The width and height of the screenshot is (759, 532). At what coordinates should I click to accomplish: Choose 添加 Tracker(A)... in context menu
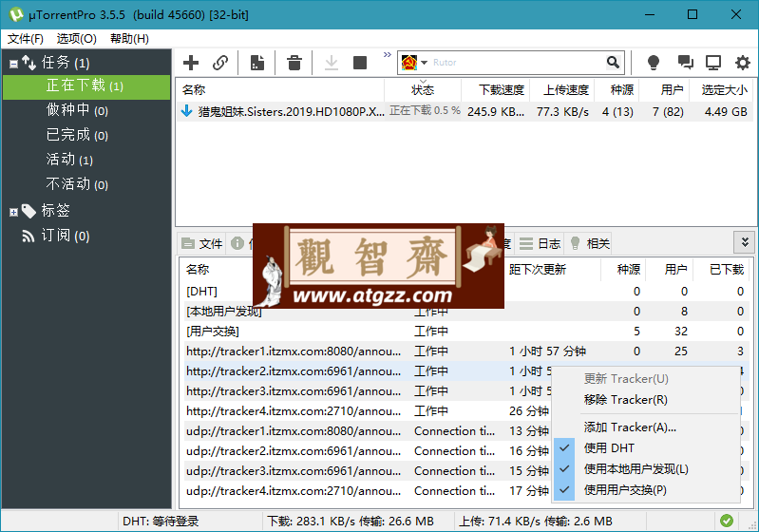click(x=646, y=427)
